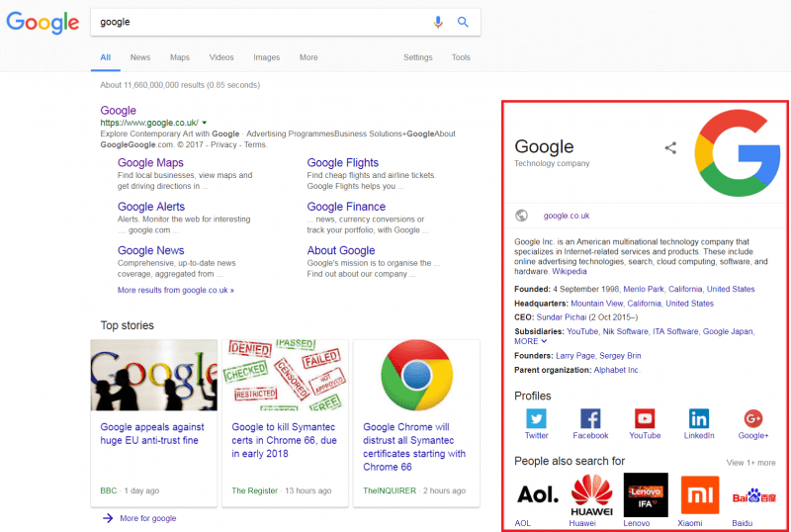The width and height of the screenshot is (791, 532).
Task: Click the 'More for google' link
Action: click(x=147, y=518)
